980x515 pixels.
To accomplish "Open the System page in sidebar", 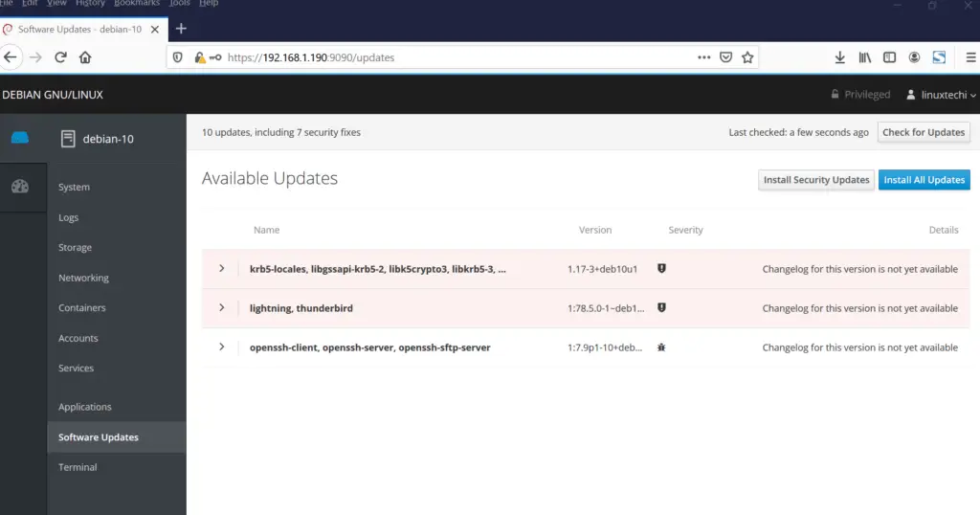I will tap(74, 187).
